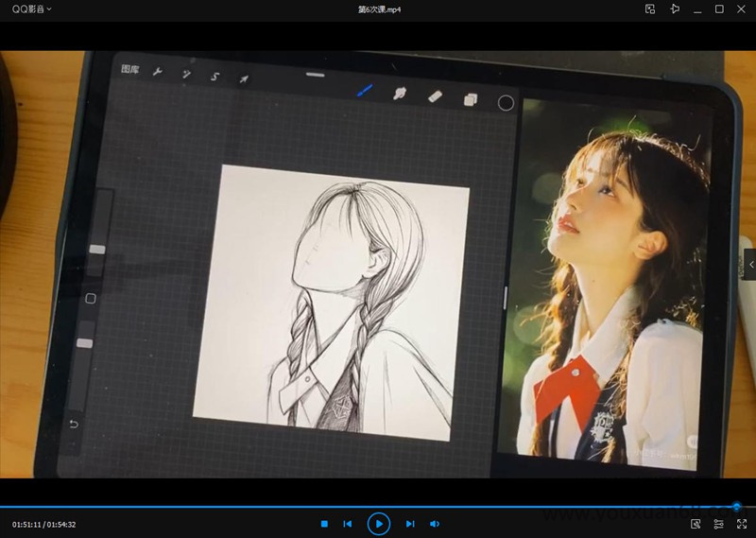The image size is (756, 538).
Task: Select the Procreate eraser tool
Action: tap(435, 95)
